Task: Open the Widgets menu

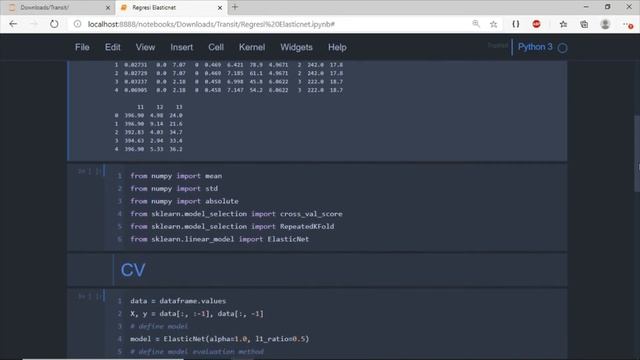Action: tap(296, 47)
